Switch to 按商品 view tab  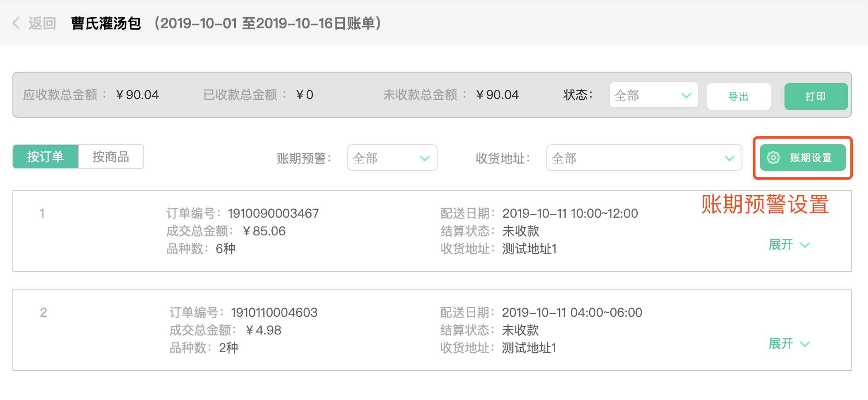click(x=110, y=157)
